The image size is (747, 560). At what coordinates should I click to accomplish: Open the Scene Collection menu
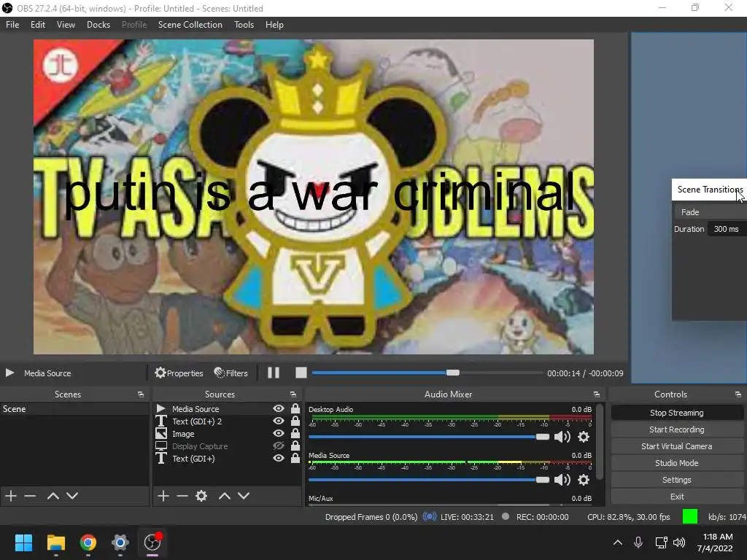pyautogui.click(x=190, y=25)
